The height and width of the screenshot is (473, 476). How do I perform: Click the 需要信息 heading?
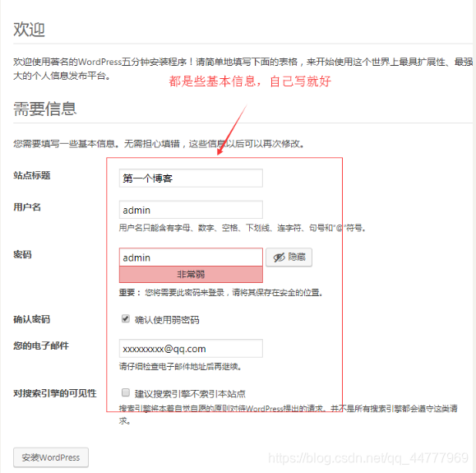(45, 109)
